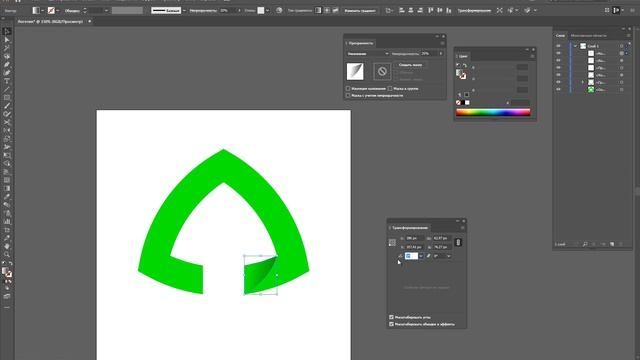Uncheck Масштабировать углы checkbox

[x=391, y=317]
